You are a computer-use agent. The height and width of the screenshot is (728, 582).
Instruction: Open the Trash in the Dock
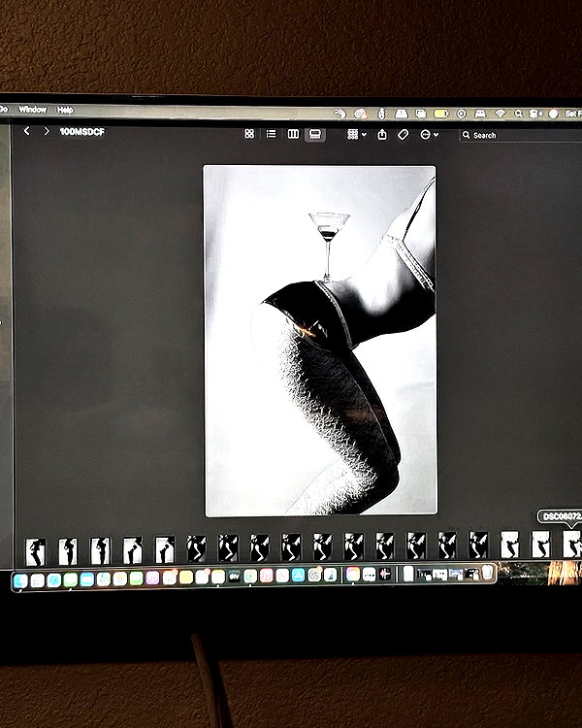tap(487, 573)
